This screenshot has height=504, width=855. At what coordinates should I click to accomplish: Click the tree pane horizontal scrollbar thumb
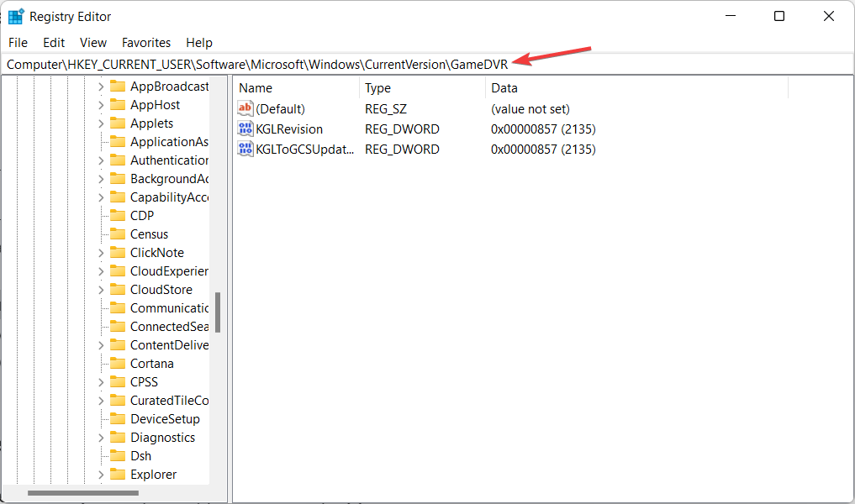pos(83,493)
